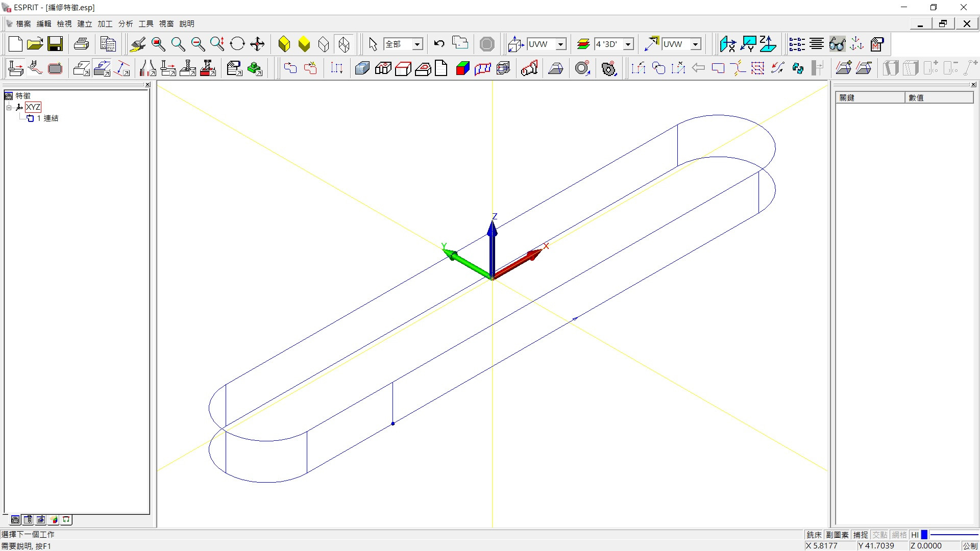Click the 銑床 mode button in status bar
Image resolution: width=980 pixels, height=551 pixels.
pos(814,535)
